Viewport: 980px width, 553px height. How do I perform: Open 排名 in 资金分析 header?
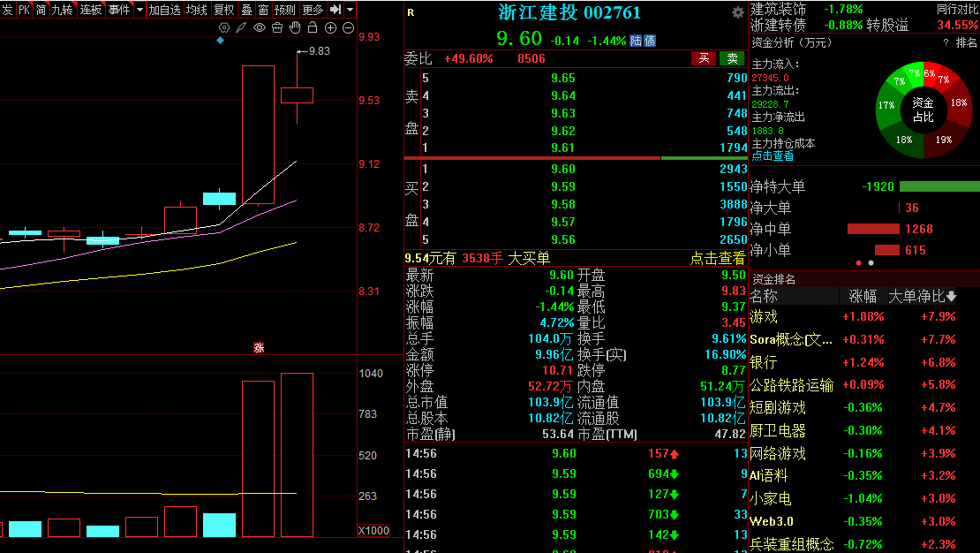coord(966,42)
